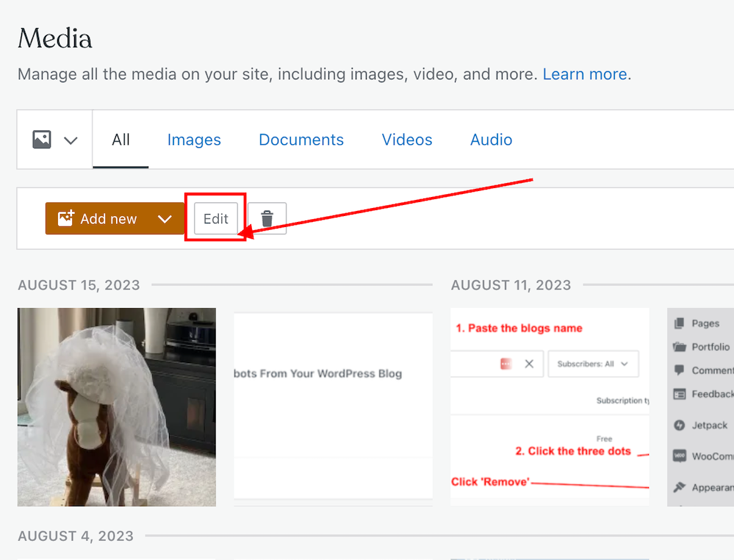Click the WooCommerce 'woo' icon

pyautogui.click(x=680, y=456)
